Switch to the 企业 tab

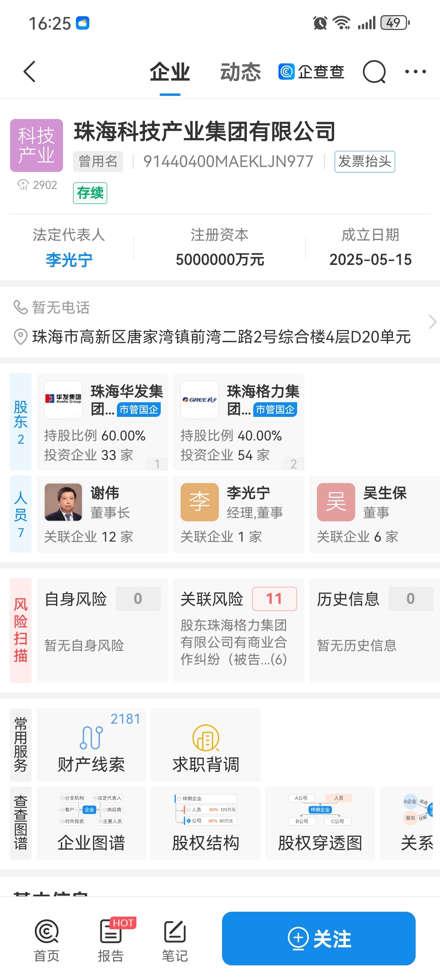pyautogui.click(x=170, y=72)
